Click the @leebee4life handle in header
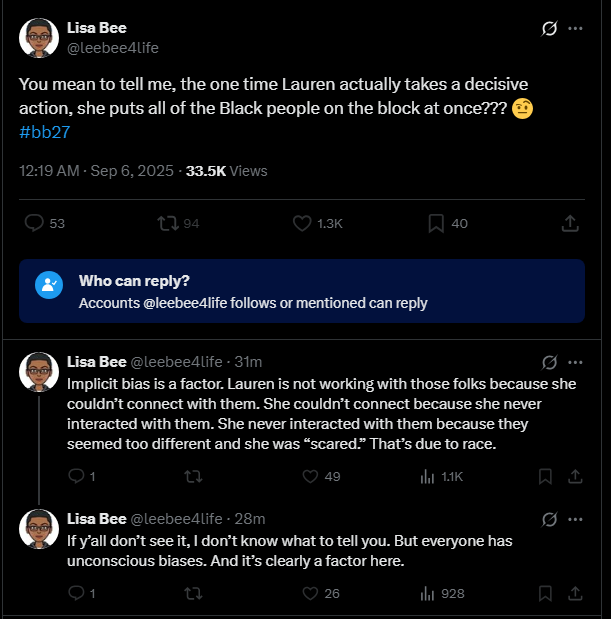Image resolution: width=611 pixels, height=619 pixels. [113, 48]
